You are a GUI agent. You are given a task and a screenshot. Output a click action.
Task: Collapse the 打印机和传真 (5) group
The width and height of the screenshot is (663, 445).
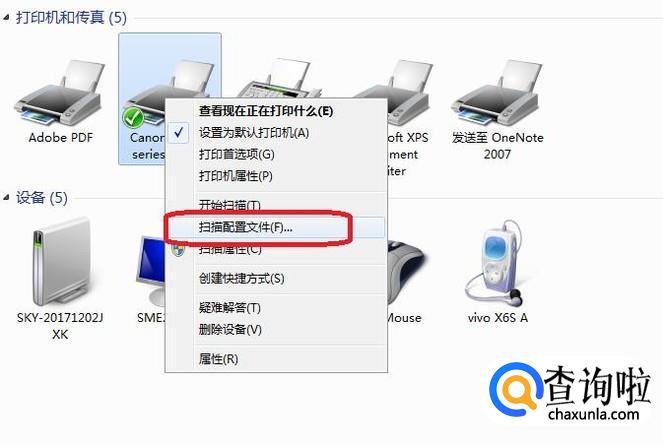[x=6, y=17]
